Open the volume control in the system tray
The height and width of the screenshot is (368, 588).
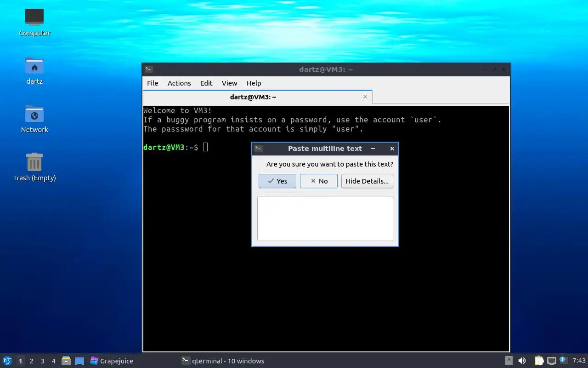[x=522, y=361]
